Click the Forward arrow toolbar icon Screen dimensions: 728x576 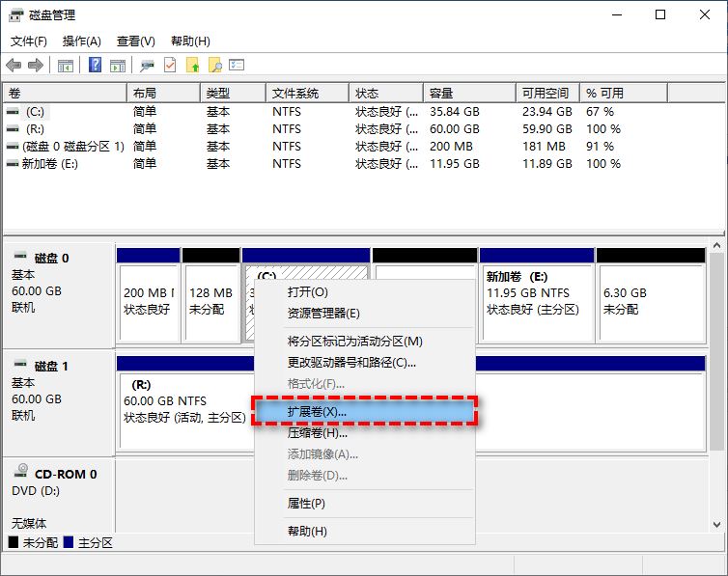tap(36, 66)
